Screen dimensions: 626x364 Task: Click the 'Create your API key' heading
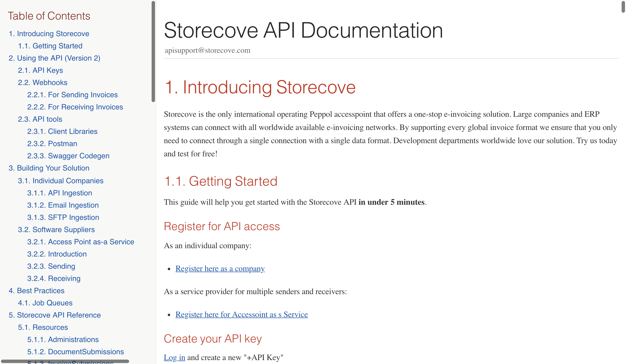point(213,339)
